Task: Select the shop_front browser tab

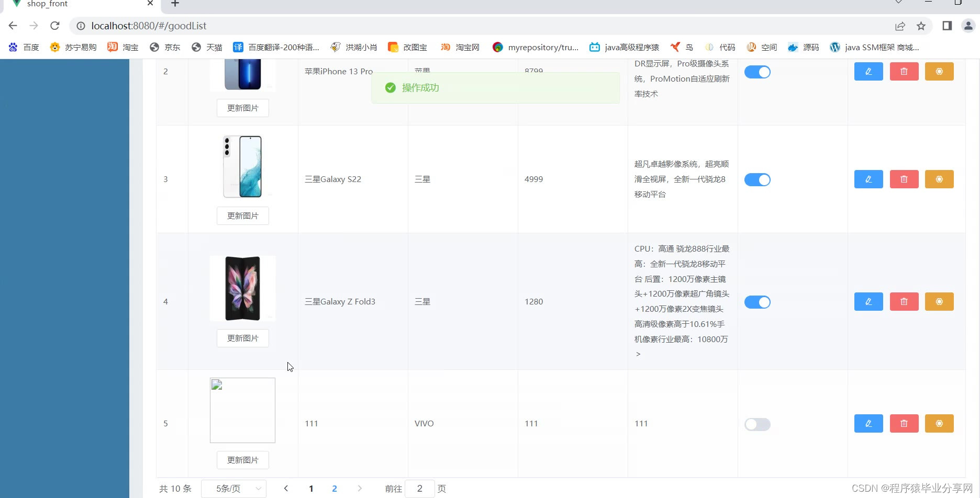Action: (x=84, y=4)
